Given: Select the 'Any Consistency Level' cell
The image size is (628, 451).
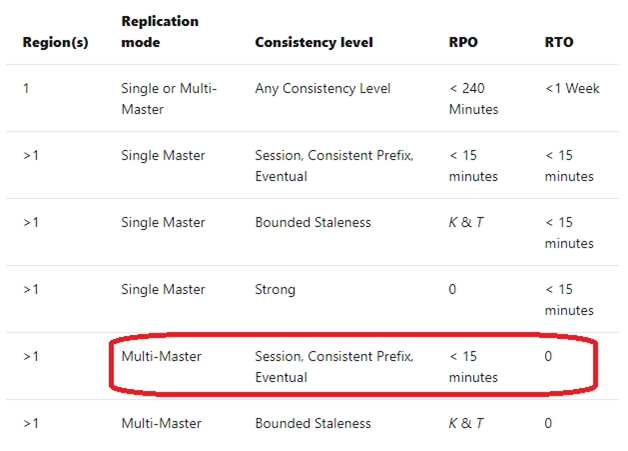Looking at the screenshot, I should (322, 89).
